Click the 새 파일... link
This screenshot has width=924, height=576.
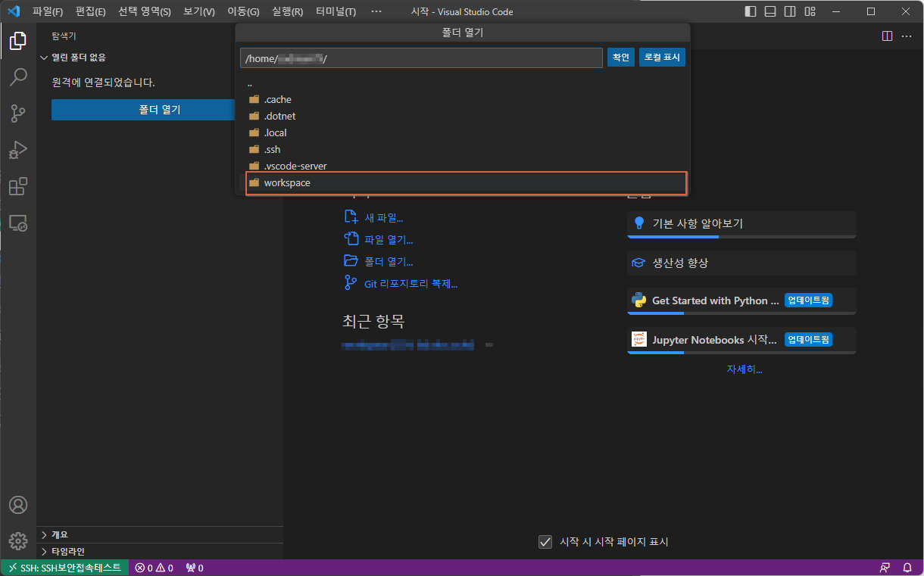click(x=384, y=218)
